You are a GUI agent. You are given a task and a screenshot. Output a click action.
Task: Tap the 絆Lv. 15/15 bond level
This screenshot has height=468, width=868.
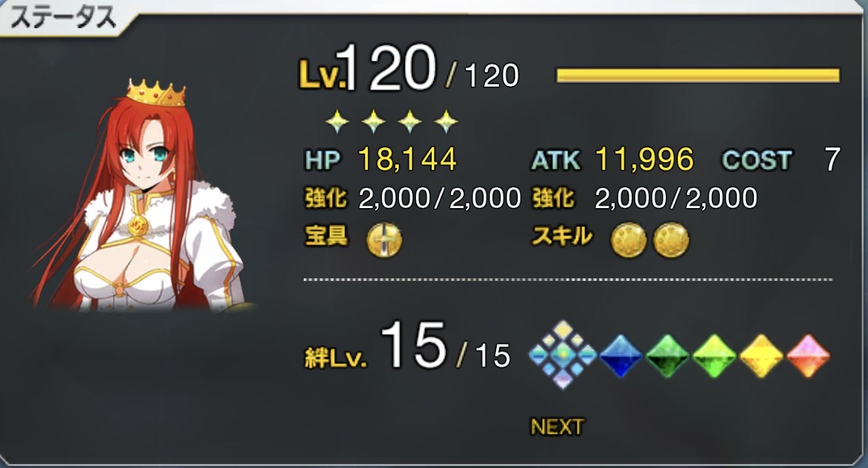pos(407,346)
